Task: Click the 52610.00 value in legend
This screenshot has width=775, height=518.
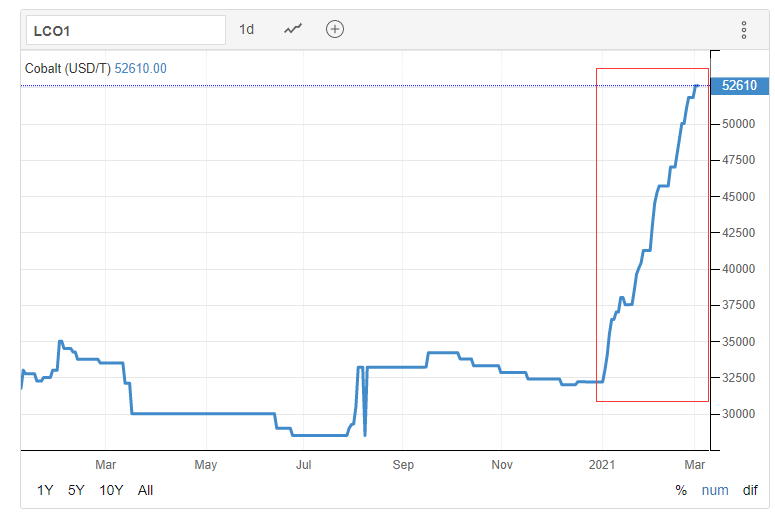Action: click(140, 68)
